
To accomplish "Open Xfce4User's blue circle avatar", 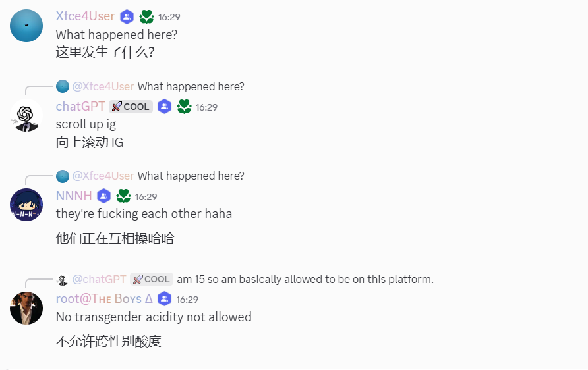I will click(x=26, y=26).
